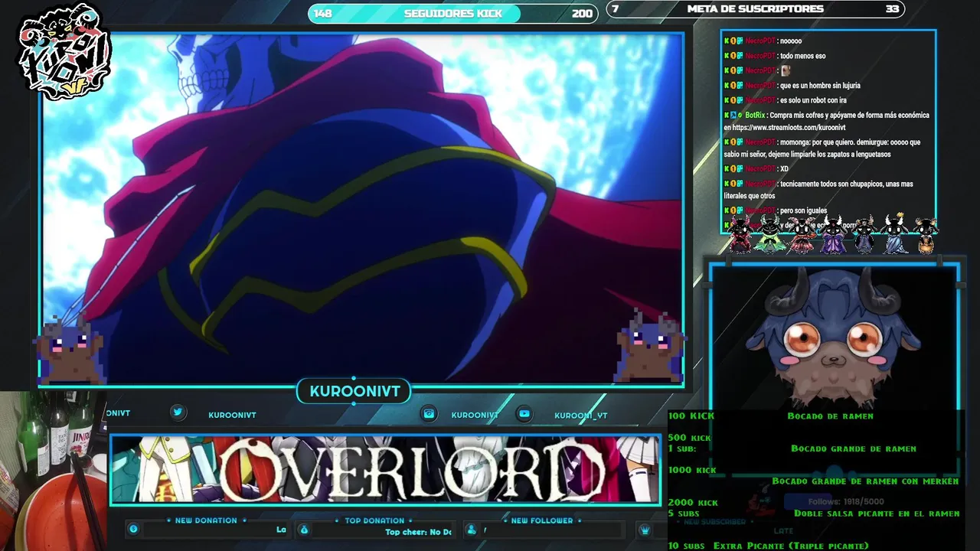Click '1000 kick' reward tier
980x551 pixels.
(x=693, y=470)
